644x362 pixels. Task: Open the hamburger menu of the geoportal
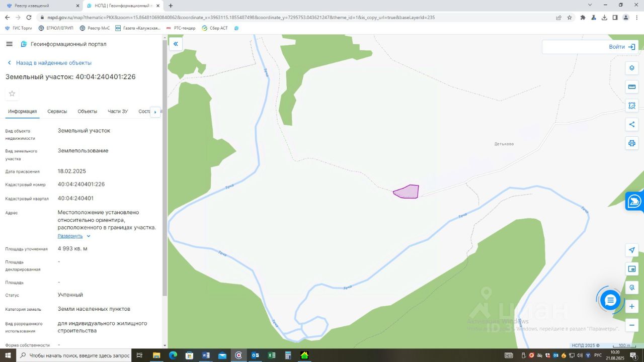(9, 44)
